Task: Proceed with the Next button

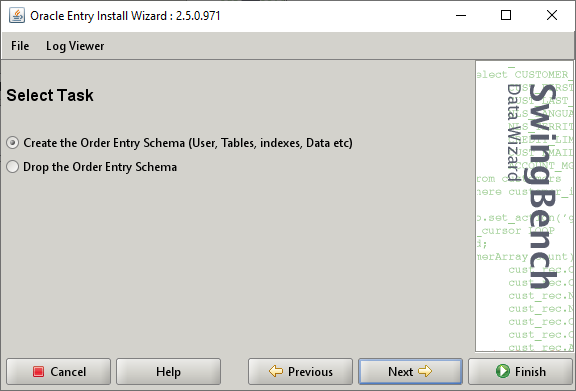Action: click(410, 372)
